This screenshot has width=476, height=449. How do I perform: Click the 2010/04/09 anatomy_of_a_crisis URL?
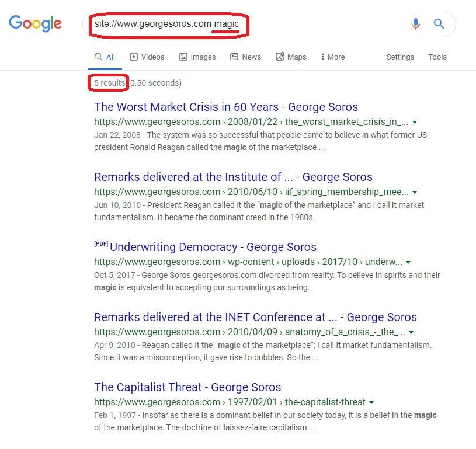click(x=249, y=332)
